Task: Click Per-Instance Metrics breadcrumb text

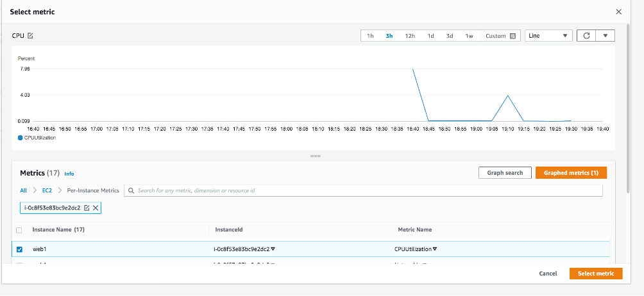Action: click(x=93, y=190)
